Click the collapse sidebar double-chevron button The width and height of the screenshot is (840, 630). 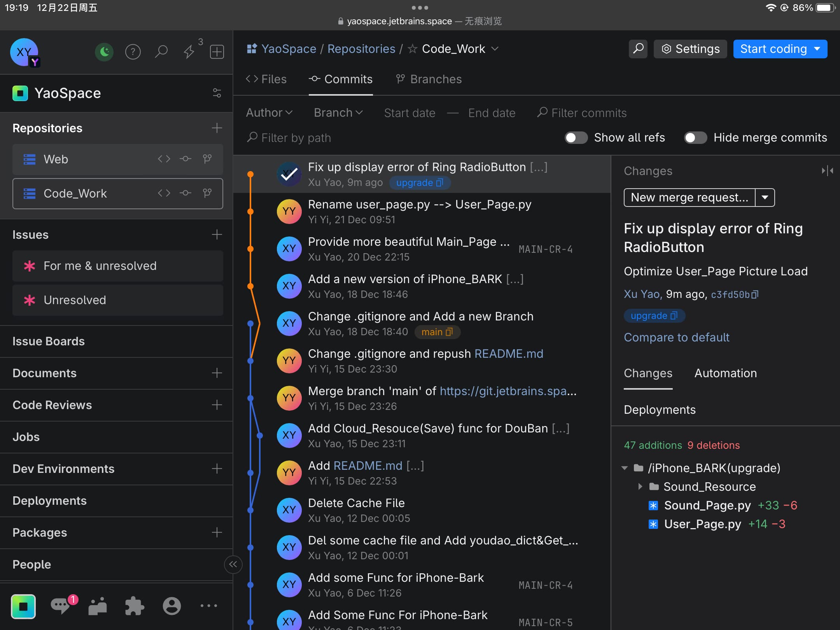pos(233,564)
